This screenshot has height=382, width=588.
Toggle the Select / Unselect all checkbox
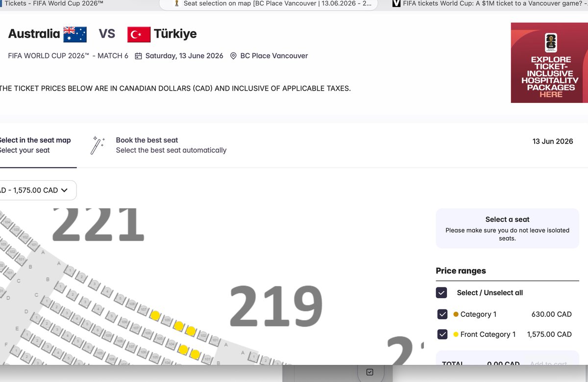[441, 293]
